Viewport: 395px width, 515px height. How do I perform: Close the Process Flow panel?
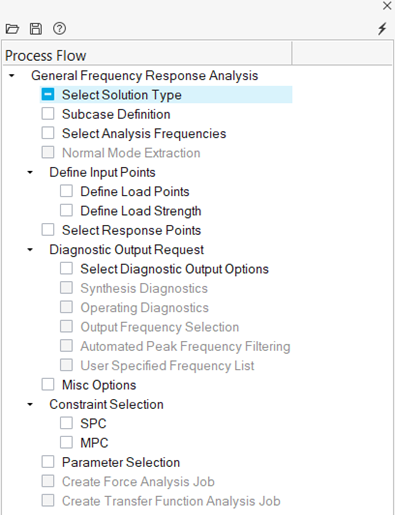pos(387,6)
